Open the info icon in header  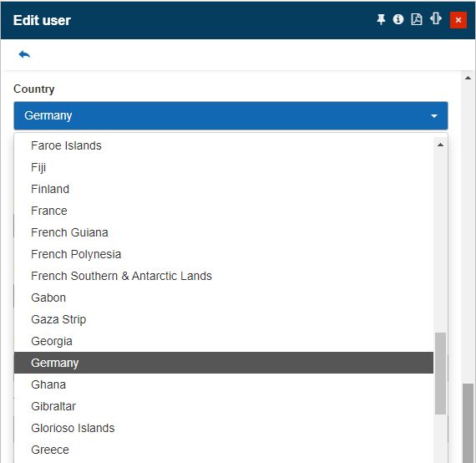tap(398, 19)
